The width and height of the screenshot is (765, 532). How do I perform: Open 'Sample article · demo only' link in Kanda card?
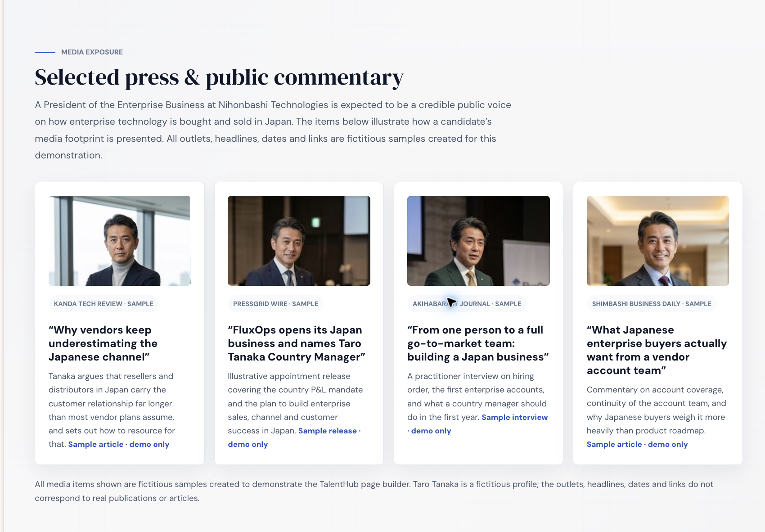(119, 444)
